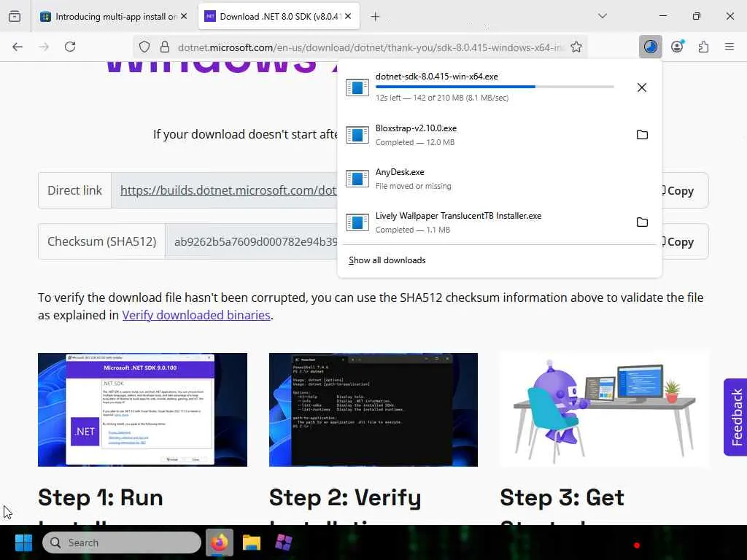Screen dimensions: 747x560
Task: Show Bloxstrap-v2.10.0.exe in folder
Action: (x=642, y=135)
